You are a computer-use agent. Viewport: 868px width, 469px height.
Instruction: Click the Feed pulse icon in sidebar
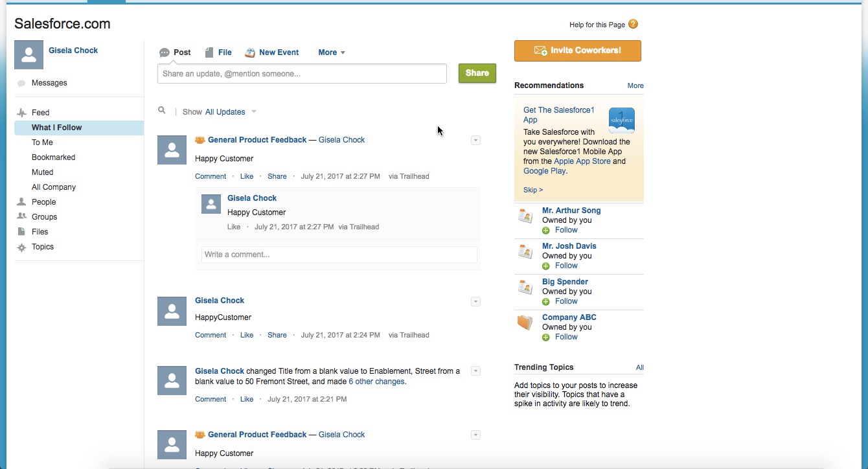pos(21,113)
